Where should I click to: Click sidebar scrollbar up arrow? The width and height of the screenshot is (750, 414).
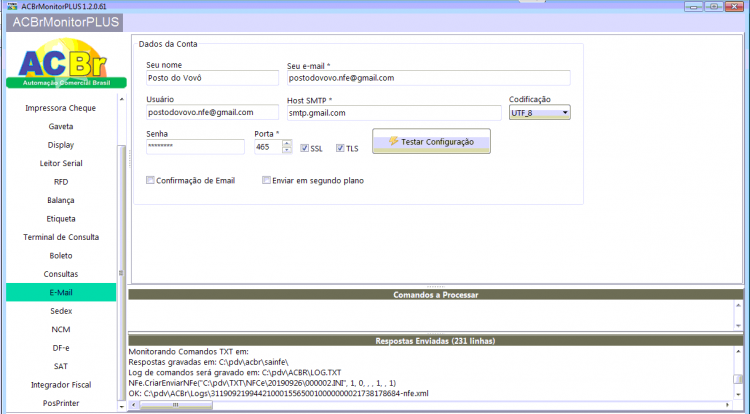(121, 99)
